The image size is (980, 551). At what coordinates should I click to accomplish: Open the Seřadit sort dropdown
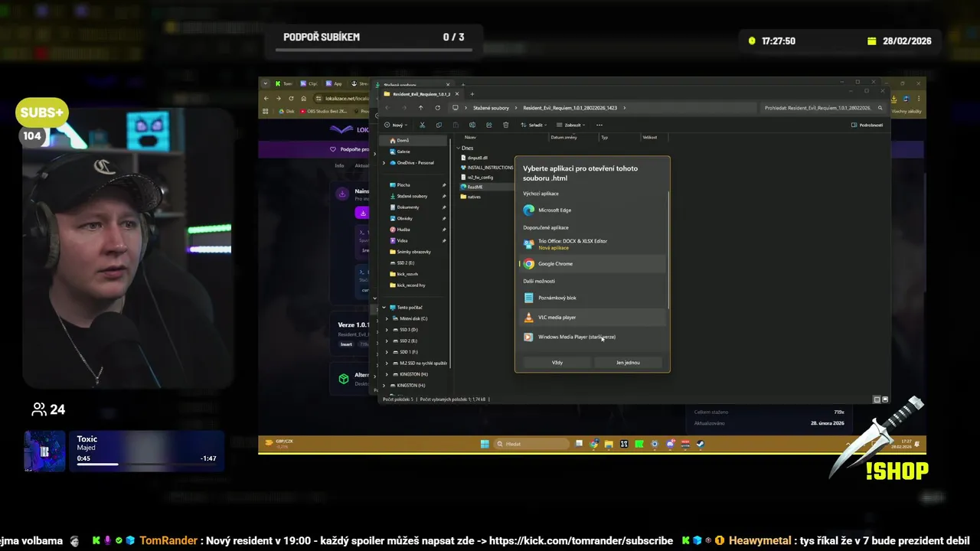(x=534, y=125)
